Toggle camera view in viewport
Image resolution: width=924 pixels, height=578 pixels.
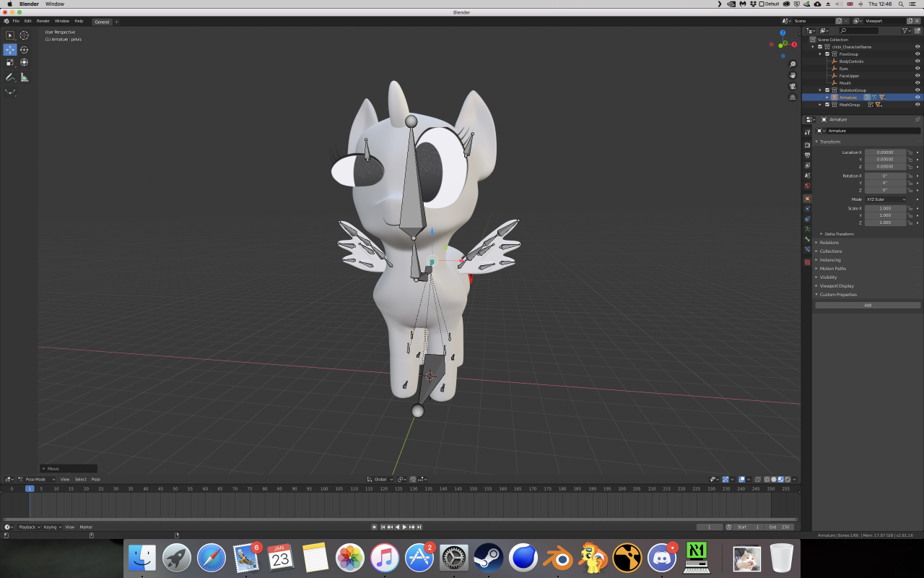click(x=793, y=86)
